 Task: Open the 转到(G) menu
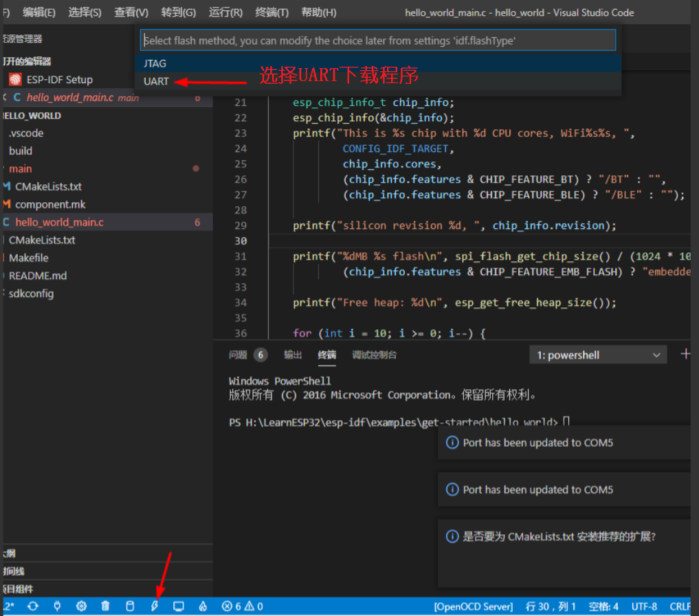178,12
